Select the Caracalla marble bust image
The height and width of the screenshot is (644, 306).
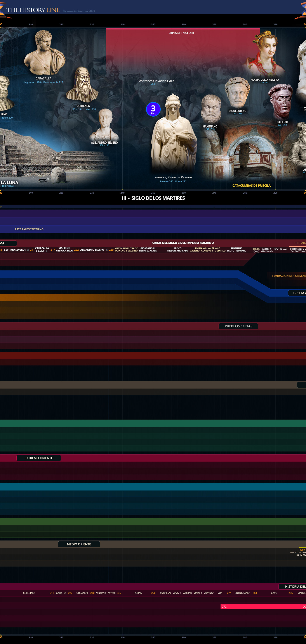[x=45, y=52]
